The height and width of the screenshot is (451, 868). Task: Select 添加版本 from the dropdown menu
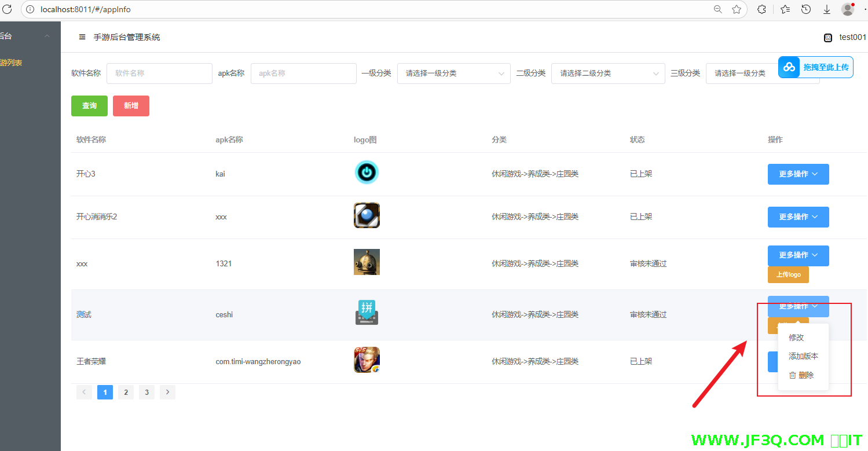coord(803,357)
